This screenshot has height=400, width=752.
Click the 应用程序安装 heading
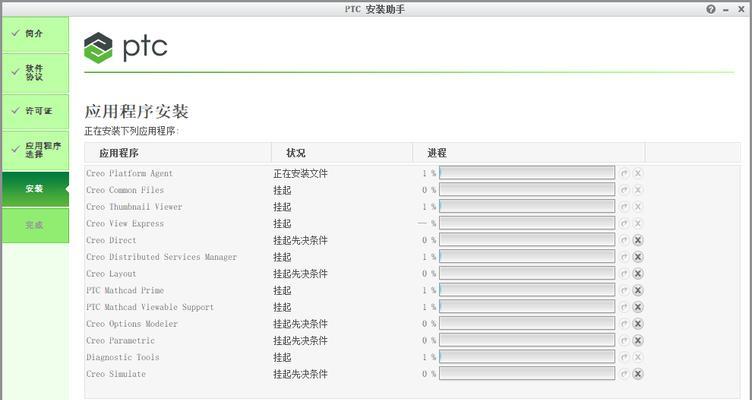137,111
